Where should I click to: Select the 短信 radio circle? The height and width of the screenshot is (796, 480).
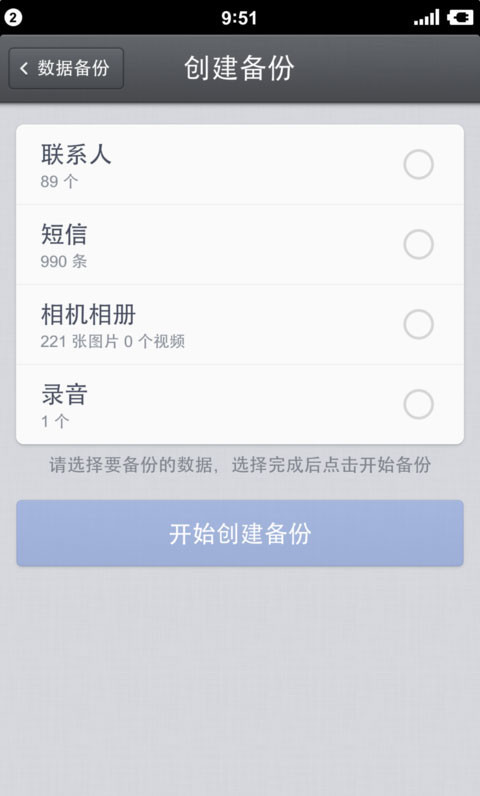click(x=418, y=244)
